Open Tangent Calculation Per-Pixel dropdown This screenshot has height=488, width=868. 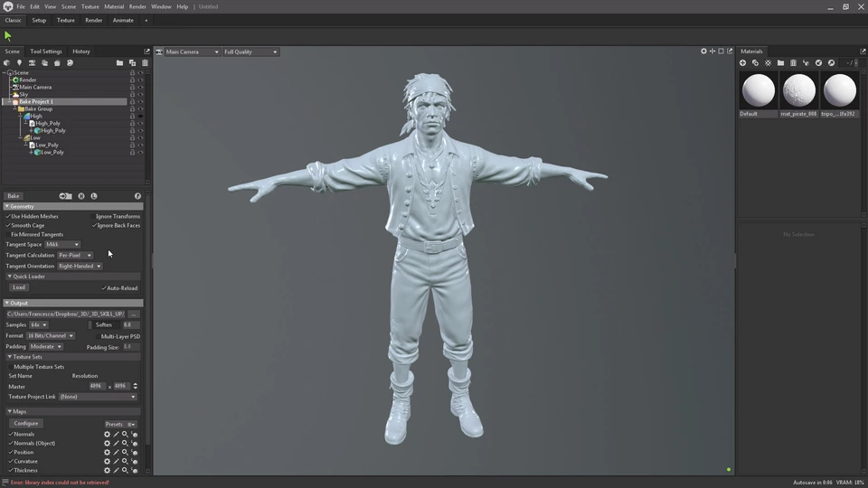75,256
